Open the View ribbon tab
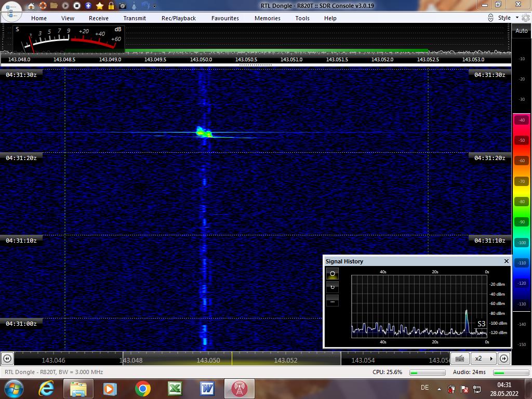This screenshot has height=399, width=532. (x=68, y=18)
